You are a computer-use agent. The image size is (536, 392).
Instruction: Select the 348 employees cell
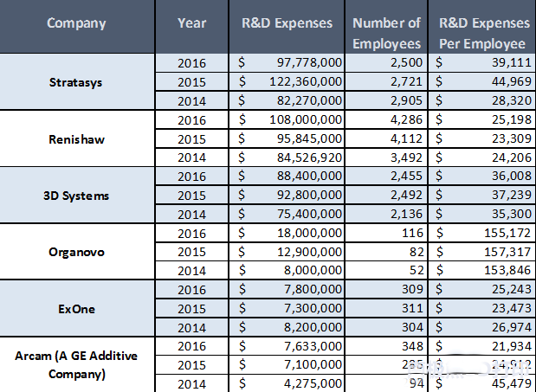[x=386, y=346]
